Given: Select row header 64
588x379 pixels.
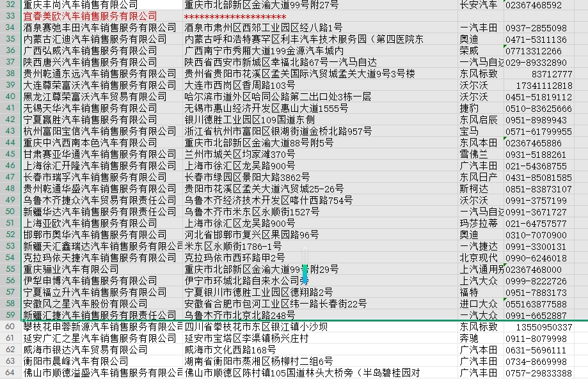Looking at the screenshot, I should 10,373.
